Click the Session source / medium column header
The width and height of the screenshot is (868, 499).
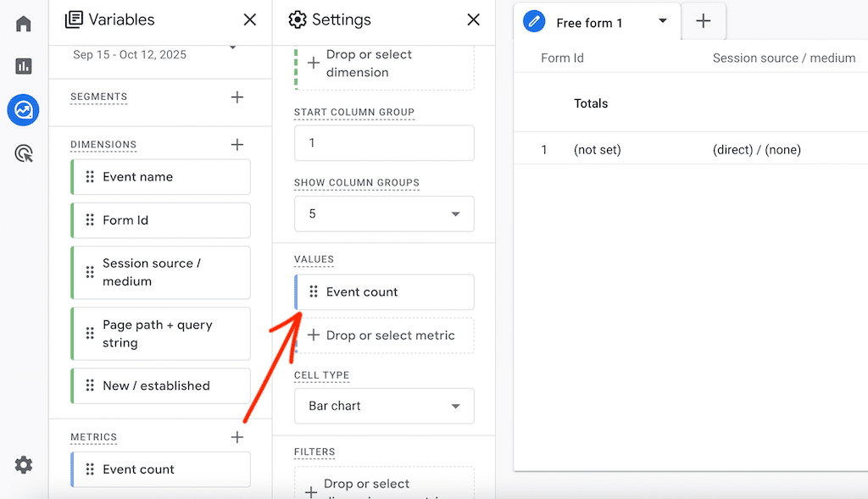click(x=784, y=58)
